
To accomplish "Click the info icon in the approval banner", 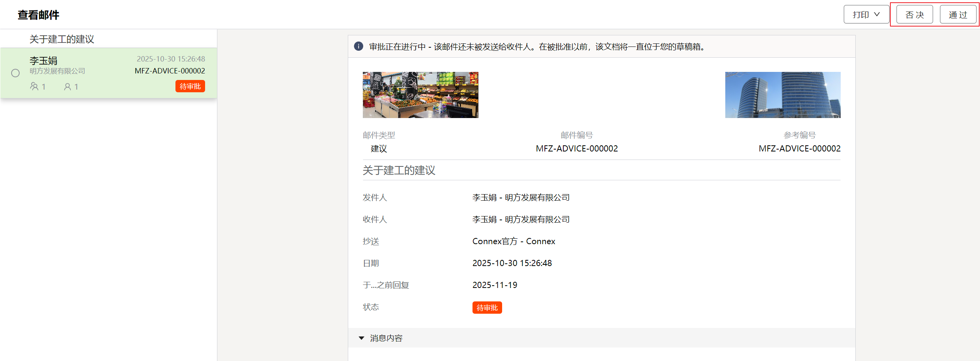I will pyautogui.click(x=358, y=47).
